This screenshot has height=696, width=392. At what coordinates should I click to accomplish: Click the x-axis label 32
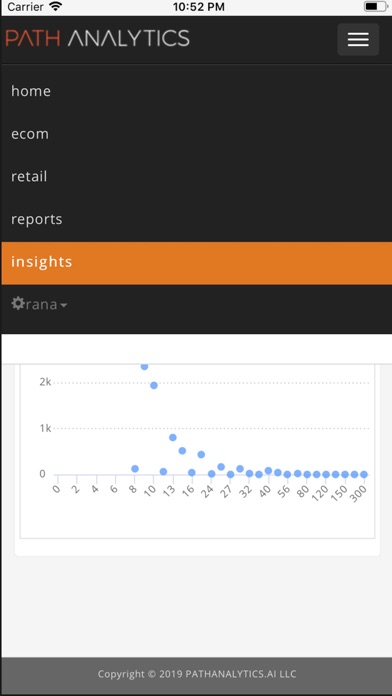point(246,491)
